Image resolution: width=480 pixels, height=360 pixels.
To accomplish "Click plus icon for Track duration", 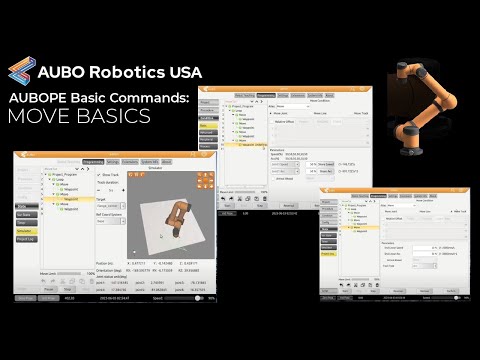I will click(123, 190).
